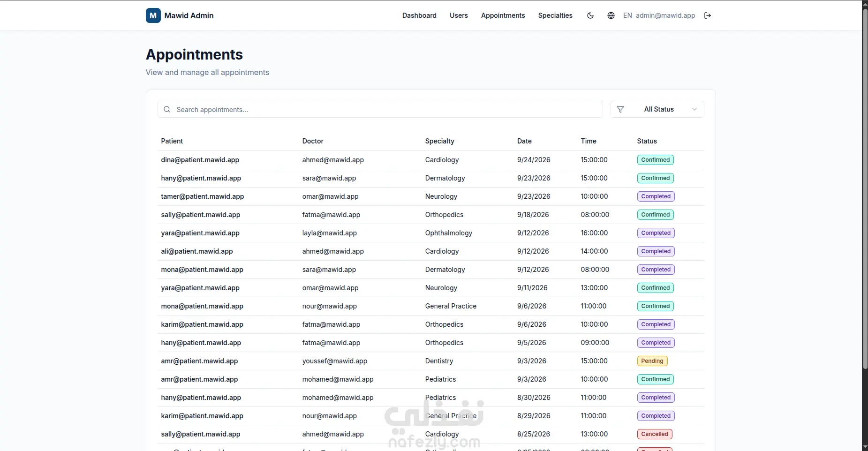Screen dimensions: 868x451
Task: Open the Dashboard nav item
Action: point(419,15)
